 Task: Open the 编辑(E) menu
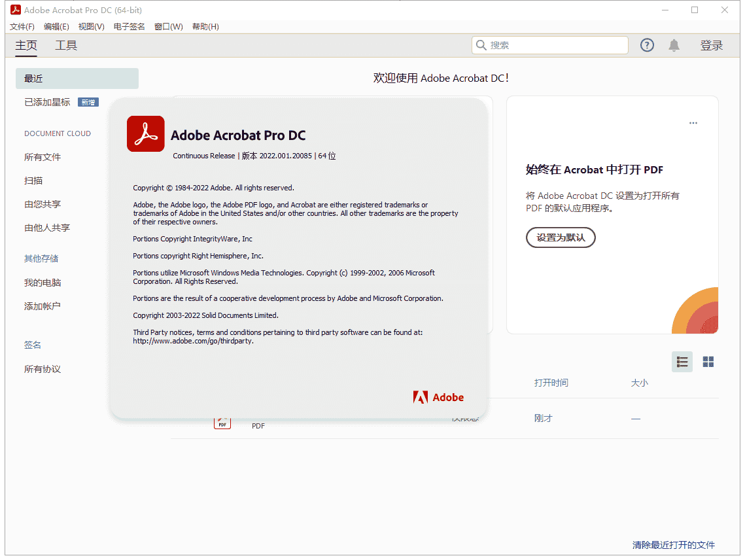[56, 27]
